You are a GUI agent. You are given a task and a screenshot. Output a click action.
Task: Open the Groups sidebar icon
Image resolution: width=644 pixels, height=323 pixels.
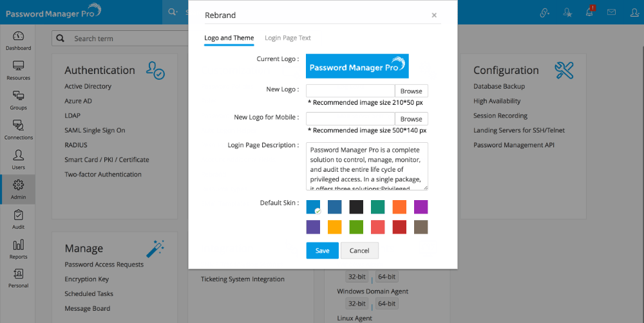(x=18, y=100)
